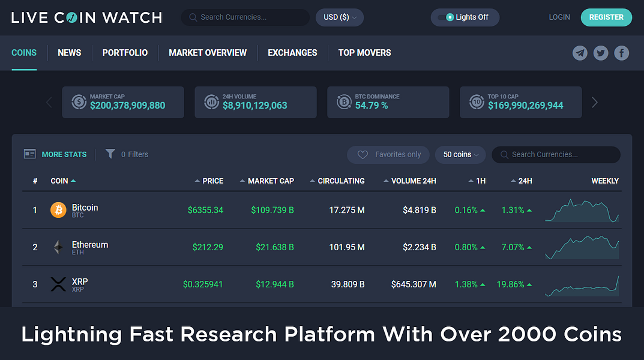Screen dimensions: 644x360
Task: Open the XRP coin name link
Action: pos(80,281)
